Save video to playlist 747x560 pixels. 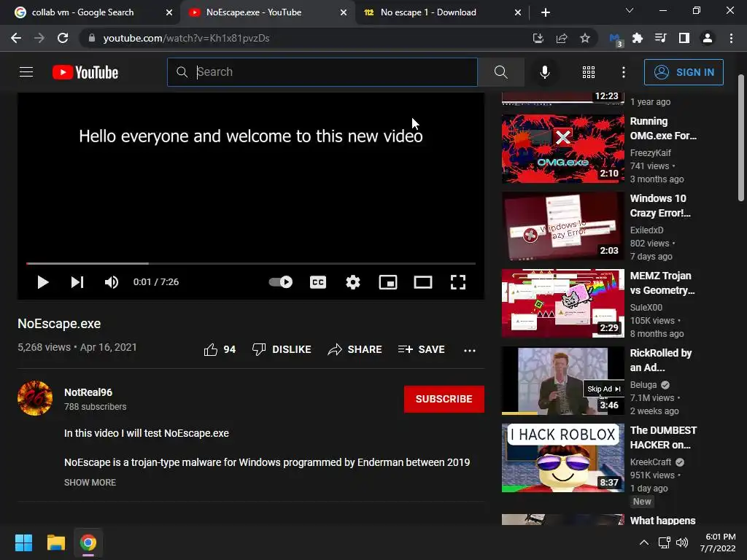pyautogui.click(x=421, y=349)
